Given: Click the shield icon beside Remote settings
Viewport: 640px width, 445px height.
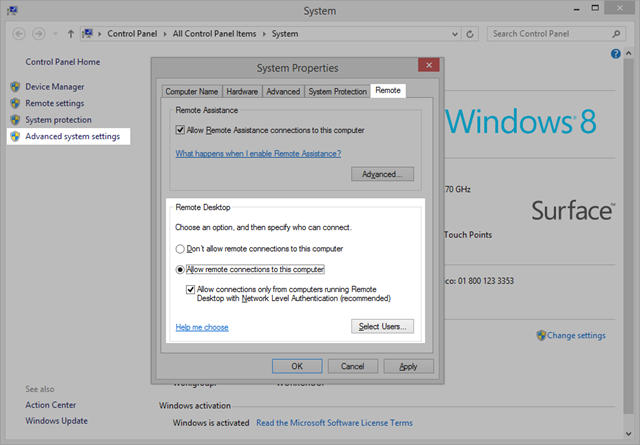Looking at the screenshot, I should 15,103.
